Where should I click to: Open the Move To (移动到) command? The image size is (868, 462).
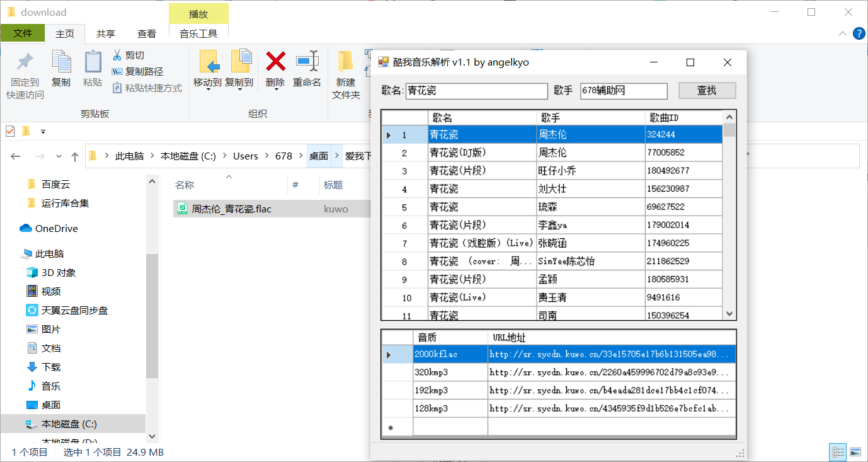tap(207, 69)
